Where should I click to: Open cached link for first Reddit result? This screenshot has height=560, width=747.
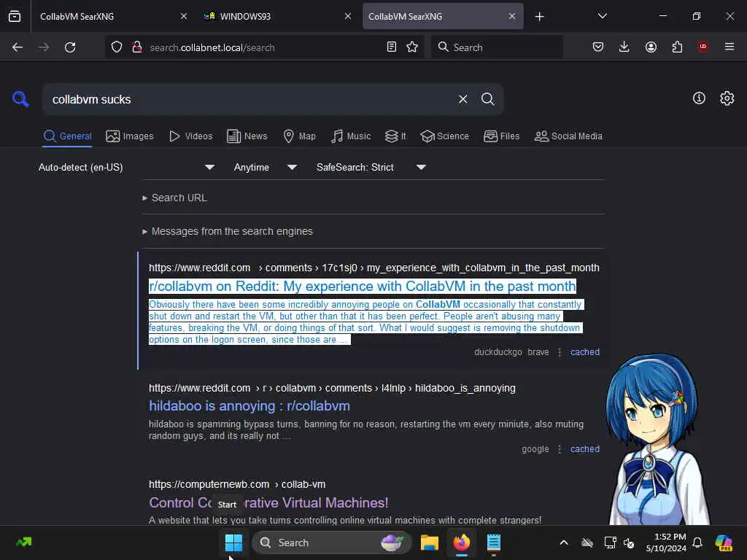584,352
